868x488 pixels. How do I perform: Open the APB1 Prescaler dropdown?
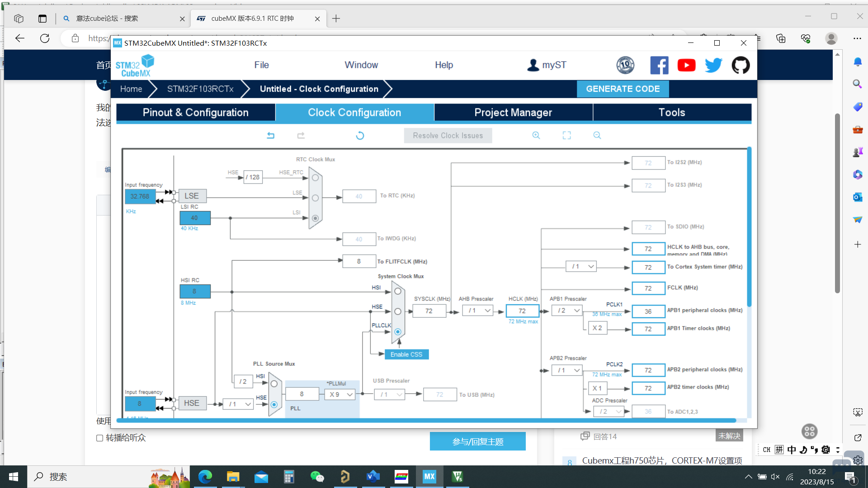coord(567,310)
